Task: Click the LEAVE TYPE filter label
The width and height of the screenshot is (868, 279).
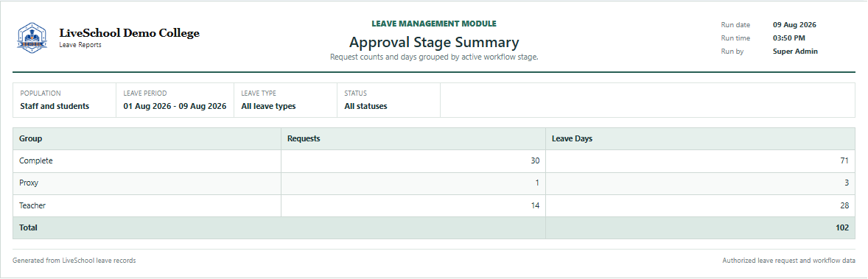Action: [259, 93]
